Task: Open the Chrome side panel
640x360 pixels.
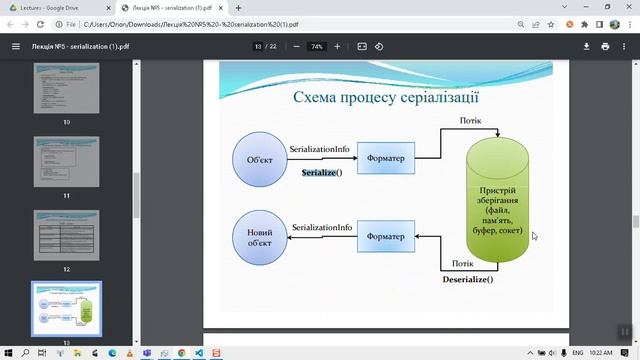Action: (x=599, y=24)
